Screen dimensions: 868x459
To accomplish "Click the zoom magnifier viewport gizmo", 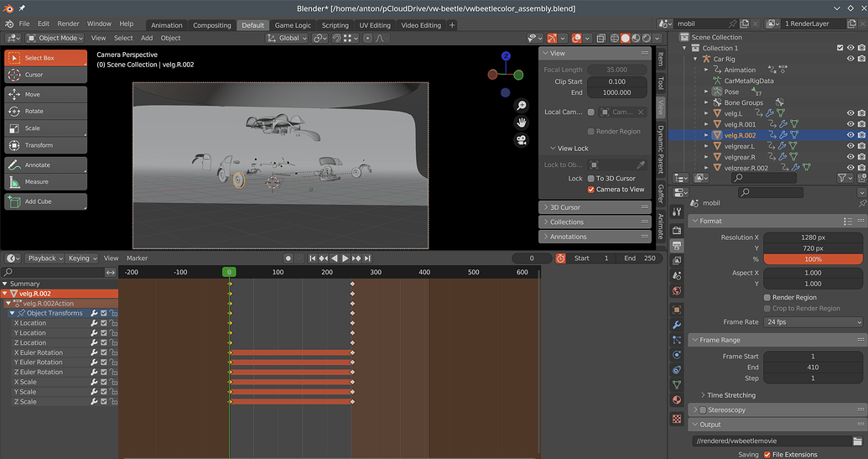I will click(x=521, y=105).
